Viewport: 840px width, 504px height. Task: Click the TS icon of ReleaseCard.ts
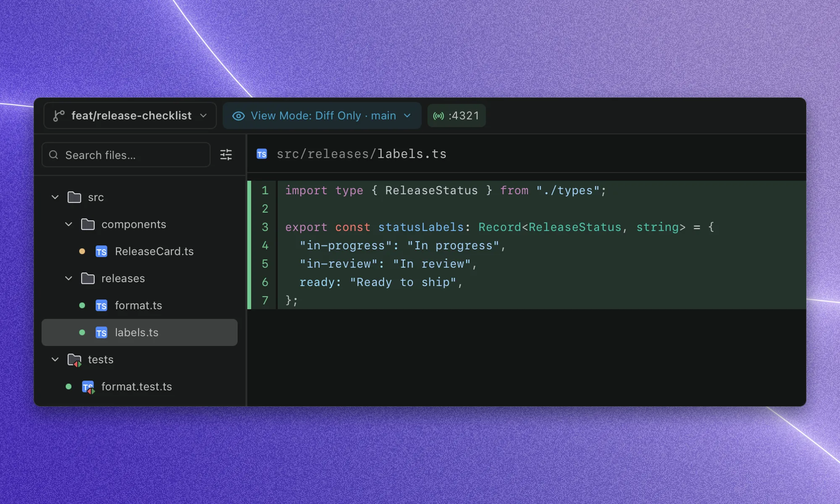pos(101,251)
